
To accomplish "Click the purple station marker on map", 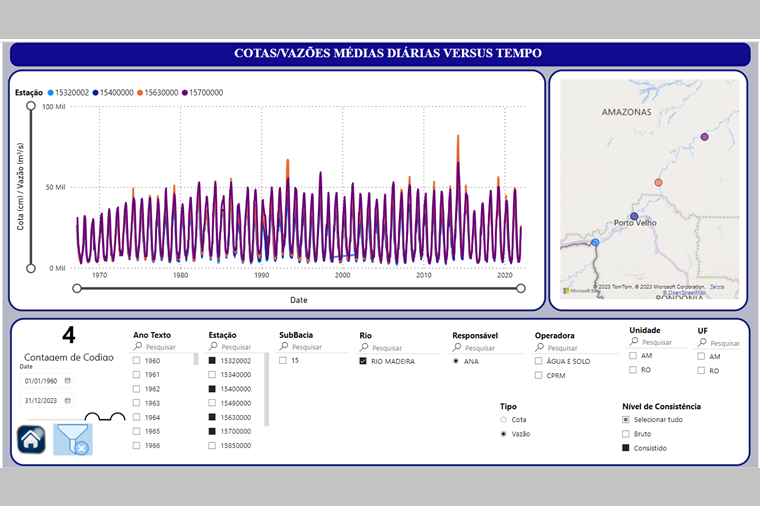I will pyautogui.click(x=705, y=136).
